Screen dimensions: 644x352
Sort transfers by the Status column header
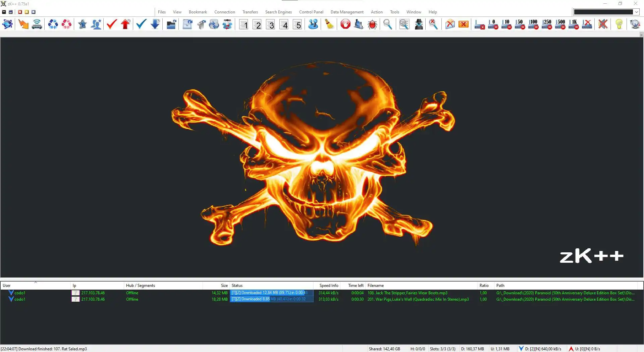271,286
